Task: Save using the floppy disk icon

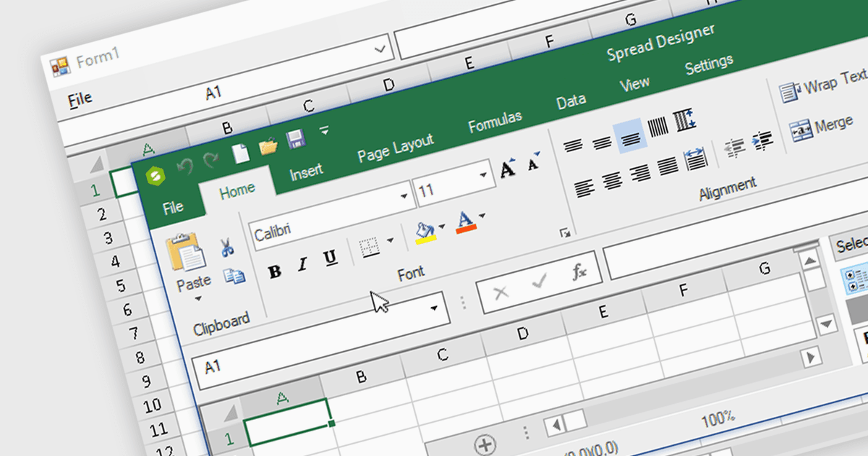Action: coord(294,139)
